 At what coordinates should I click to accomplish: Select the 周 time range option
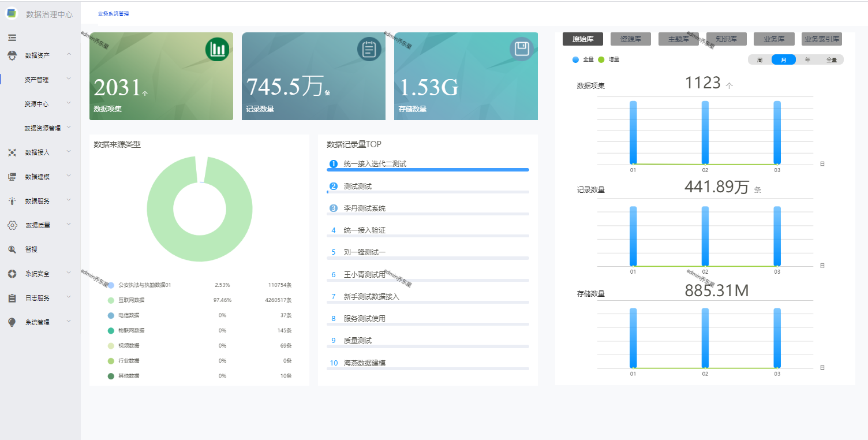759,59
